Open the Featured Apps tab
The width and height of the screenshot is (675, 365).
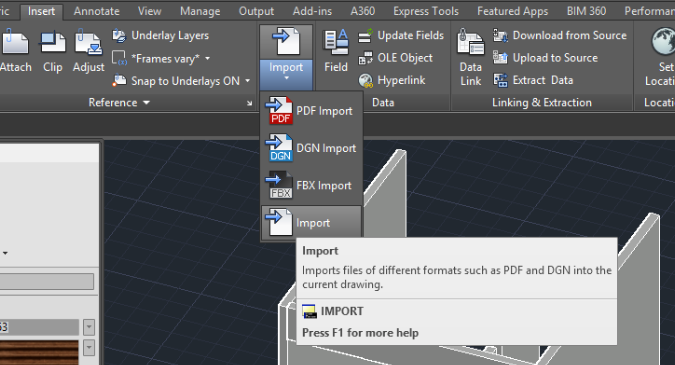512,11
